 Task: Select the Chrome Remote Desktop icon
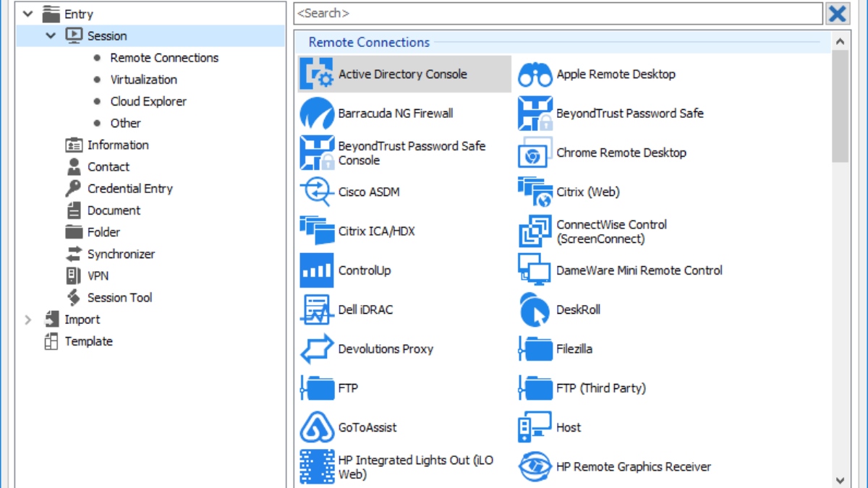(535, 153)
